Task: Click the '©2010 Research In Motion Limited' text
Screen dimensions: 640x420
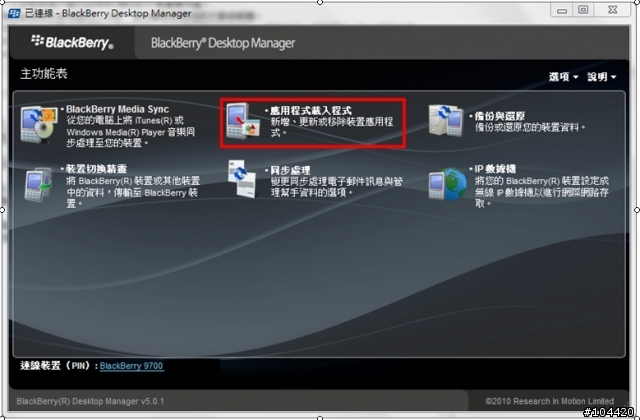Action: (549, 401)
